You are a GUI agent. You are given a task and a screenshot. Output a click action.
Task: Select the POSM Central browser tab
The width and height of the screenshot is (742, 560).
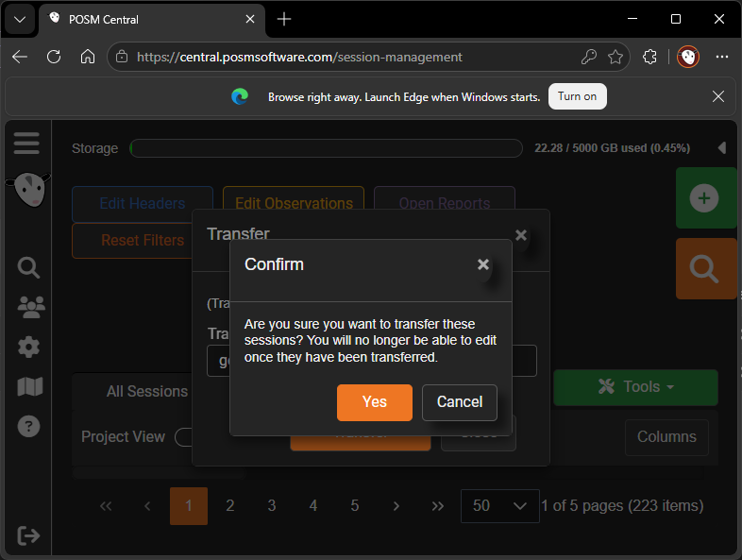[152, 20]
